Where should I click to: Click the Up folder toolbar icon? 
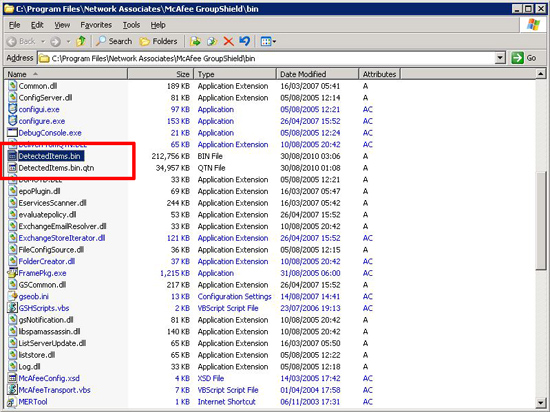point(81,41)
